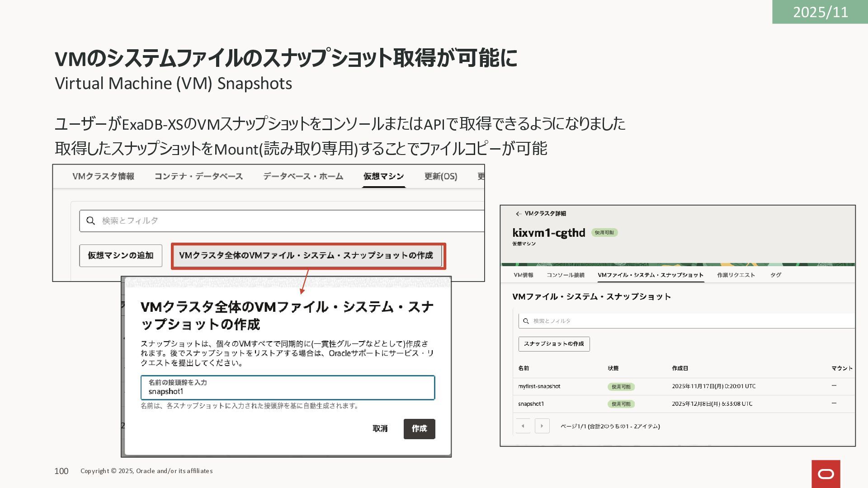Switch to コンテナ・データベース tab
The height and width of the screenshot is (488, 868).
(x=198, y=176)
